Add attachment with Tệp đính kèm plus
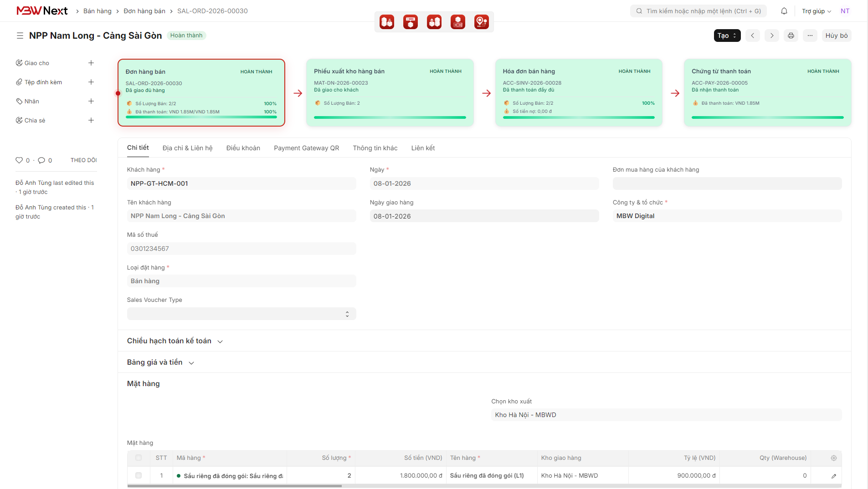The image size is (868, 489). pos(91,82)
